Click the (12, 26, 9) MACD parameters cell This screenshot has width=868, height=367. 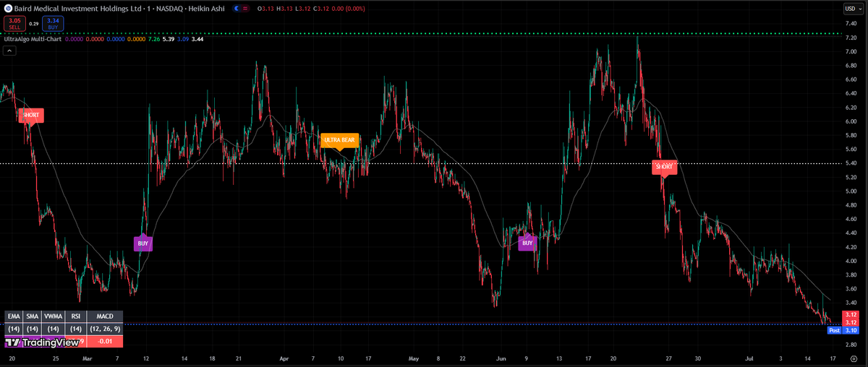click(105, 329)
